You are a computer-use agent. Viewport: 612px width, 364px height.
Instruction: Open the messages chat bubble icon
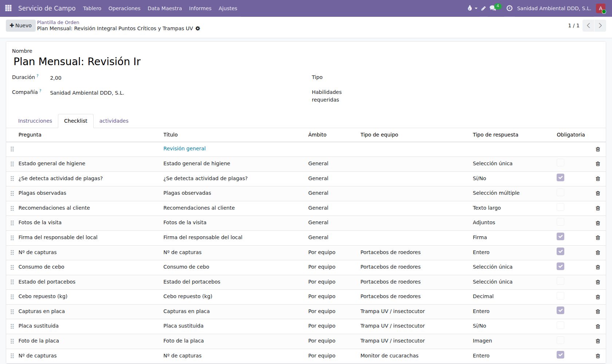(493, 8)
